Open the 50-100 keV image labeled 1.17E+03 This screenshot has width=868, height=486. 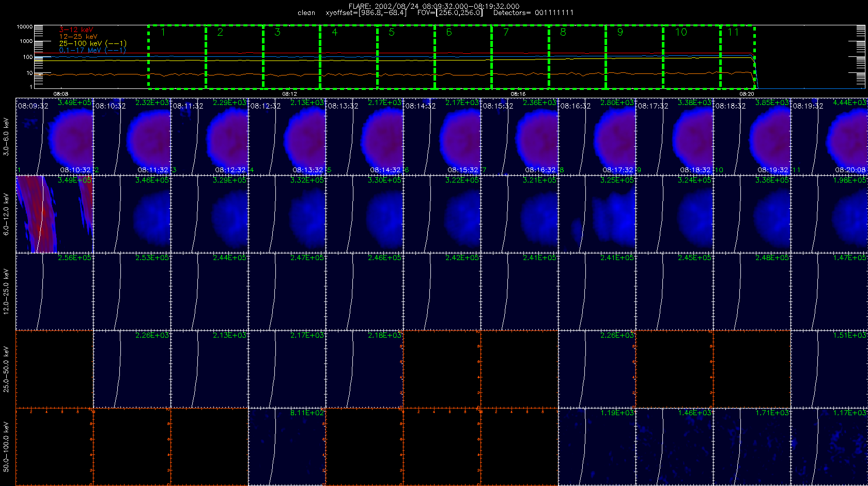tap(829, 447)
